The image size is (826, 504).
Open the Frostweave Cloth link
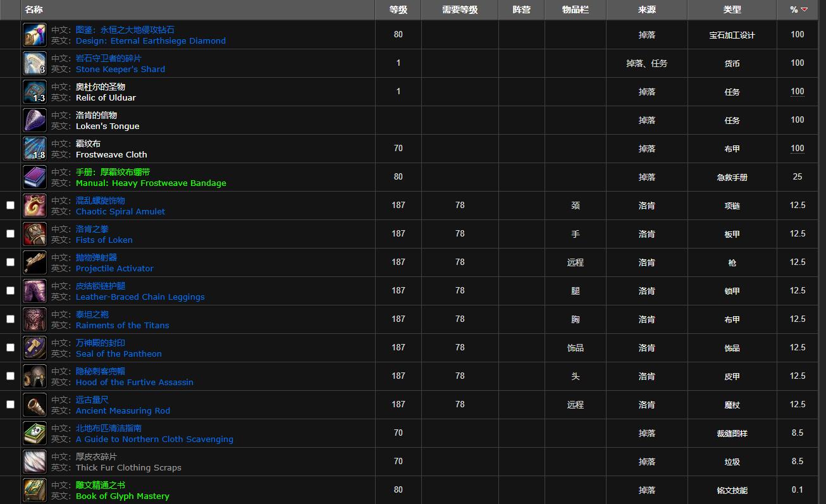pos(111,154)
